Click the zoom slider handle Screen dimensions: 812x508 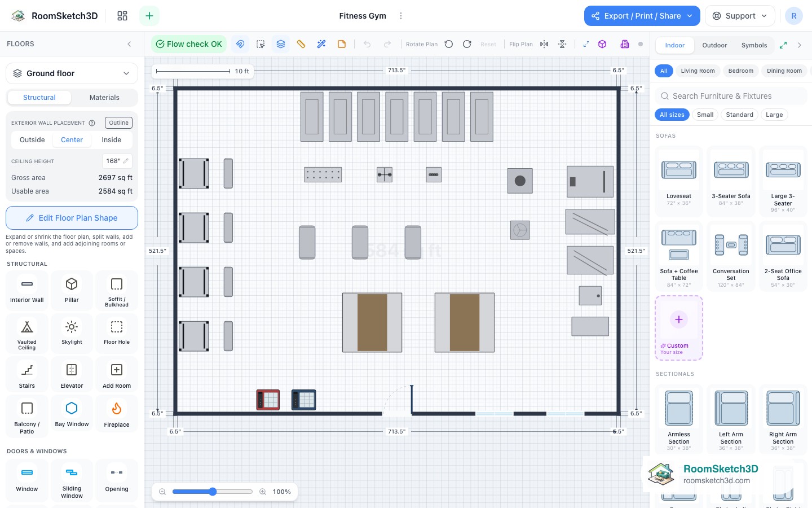point(213,492)
